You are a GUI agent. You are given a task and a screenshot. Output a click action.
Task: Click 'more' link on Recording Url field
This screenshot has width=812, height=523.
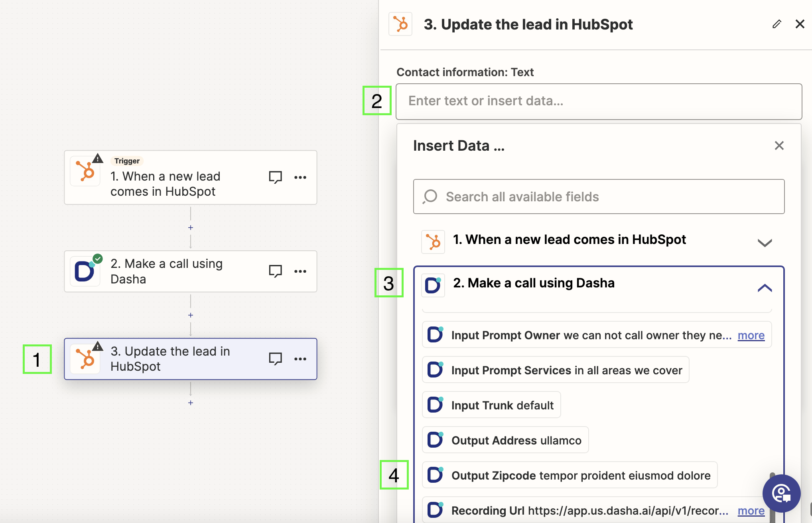click(x=751, y=511)
